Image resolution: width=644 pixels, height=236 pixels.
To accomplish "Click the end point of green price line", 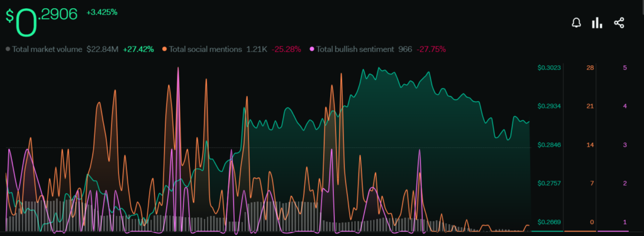I will tap(529, 122).
